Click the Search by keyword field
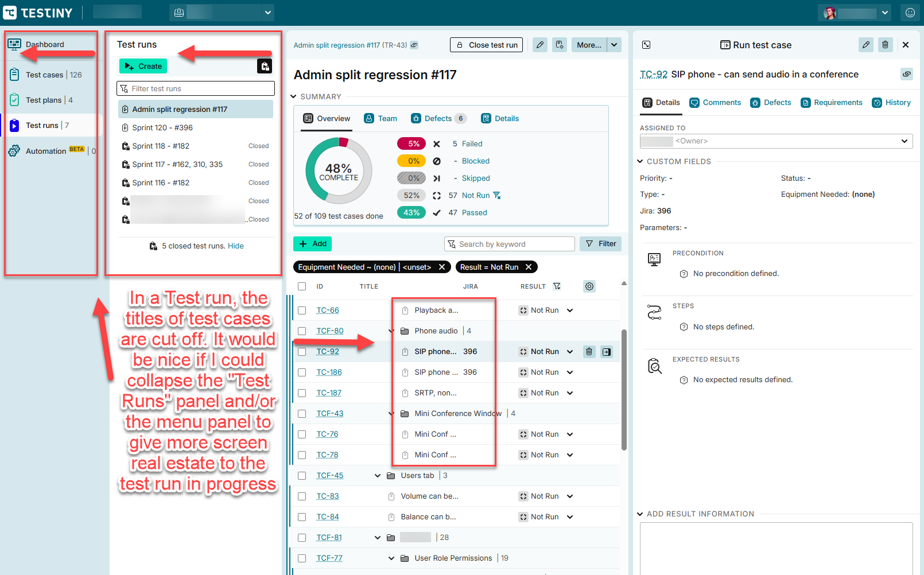The height and width of the screenshot is (575, 924). pyautogui.click(x=510, y=244)
